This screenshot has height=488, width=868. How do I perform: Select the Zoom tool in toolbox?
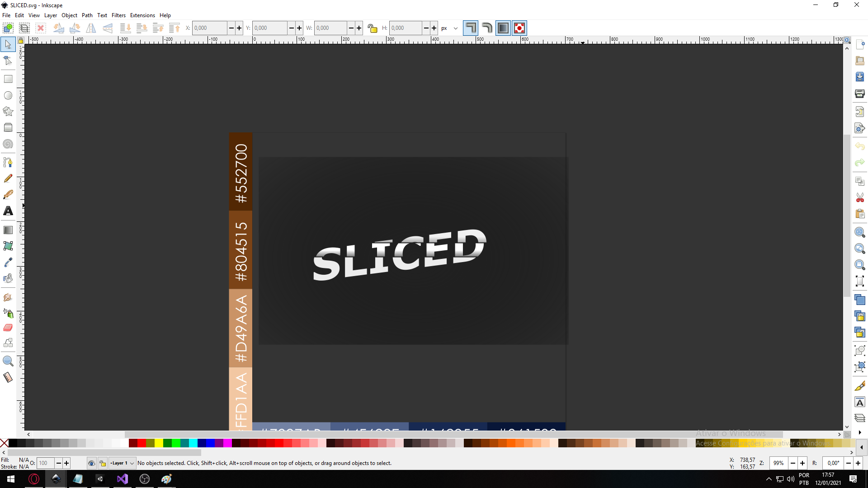point(8,361)
